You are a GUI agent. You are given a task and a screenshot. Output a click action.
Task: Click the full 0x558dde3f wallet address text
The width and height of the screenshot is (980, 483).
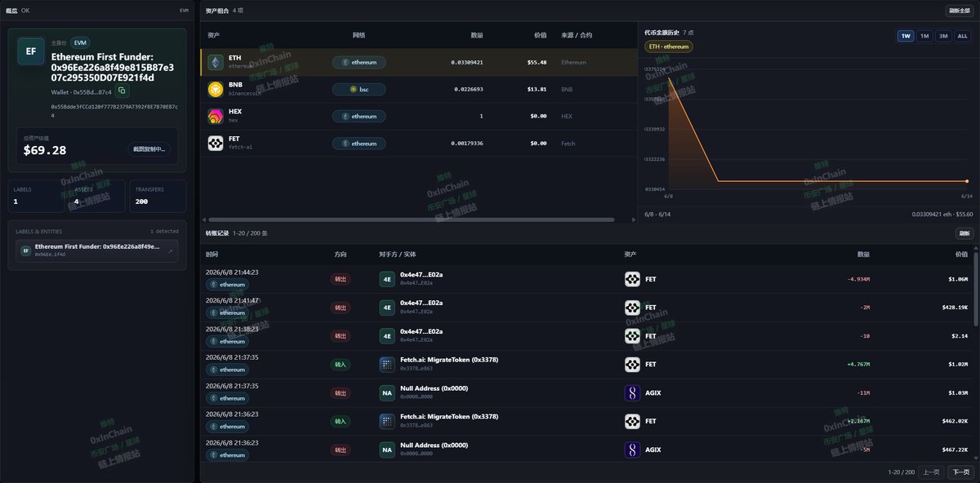tap(115, 110)
